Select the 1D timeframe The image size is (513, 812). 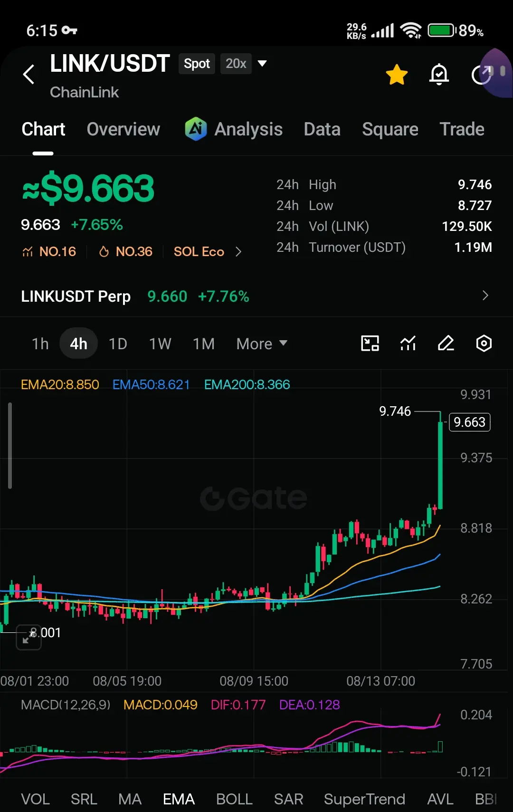tap(118, 344)
